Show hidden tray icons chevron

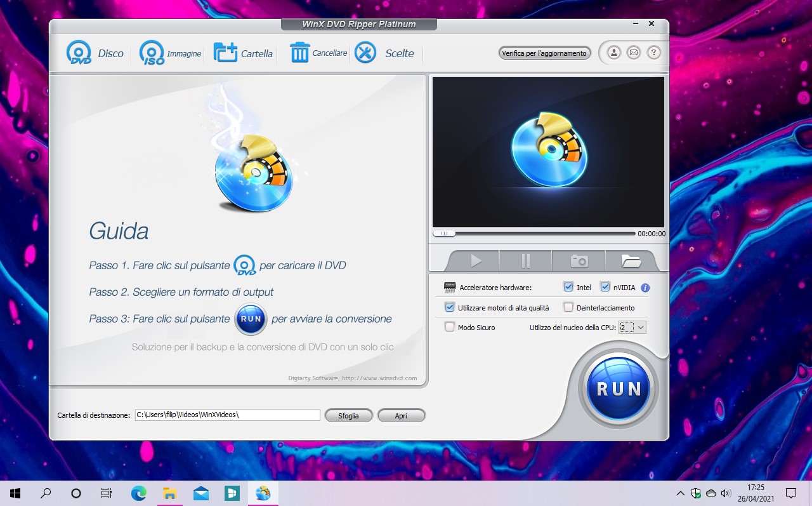(x=681, y=493)
